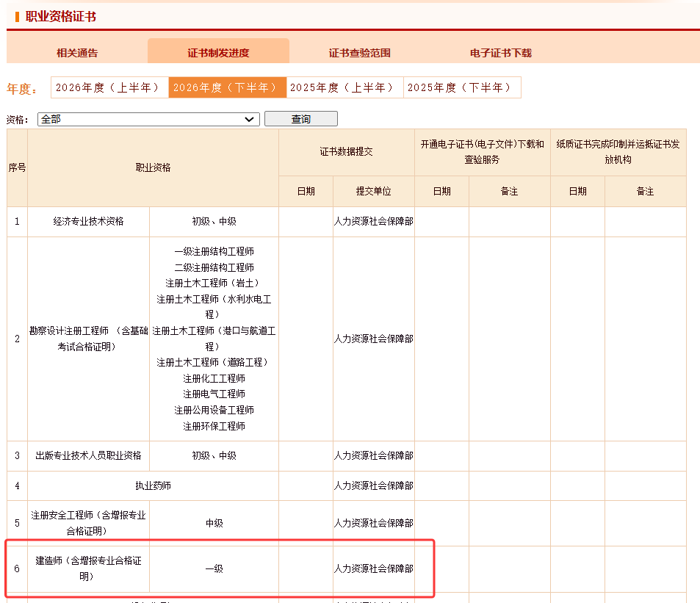Click the 纸质证书完成印制并运抵证书发放机构 header

coord(618,152)
